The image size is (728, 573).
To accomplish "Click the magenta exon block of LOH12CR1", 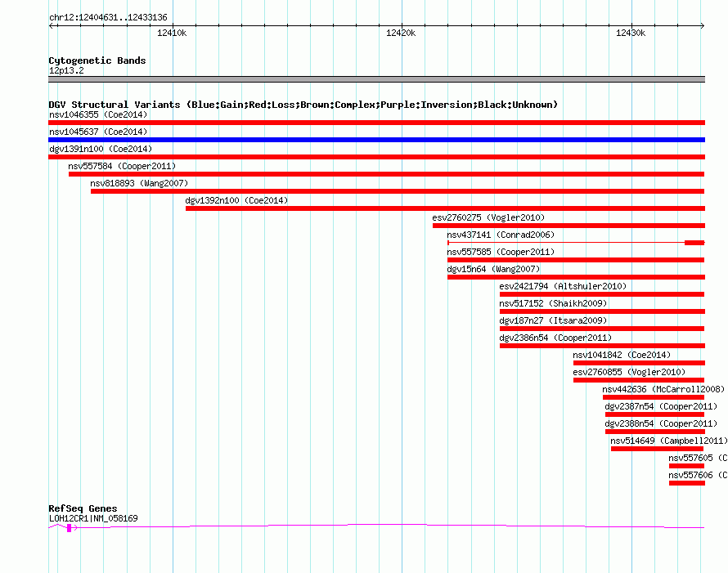I will (70, 528).
